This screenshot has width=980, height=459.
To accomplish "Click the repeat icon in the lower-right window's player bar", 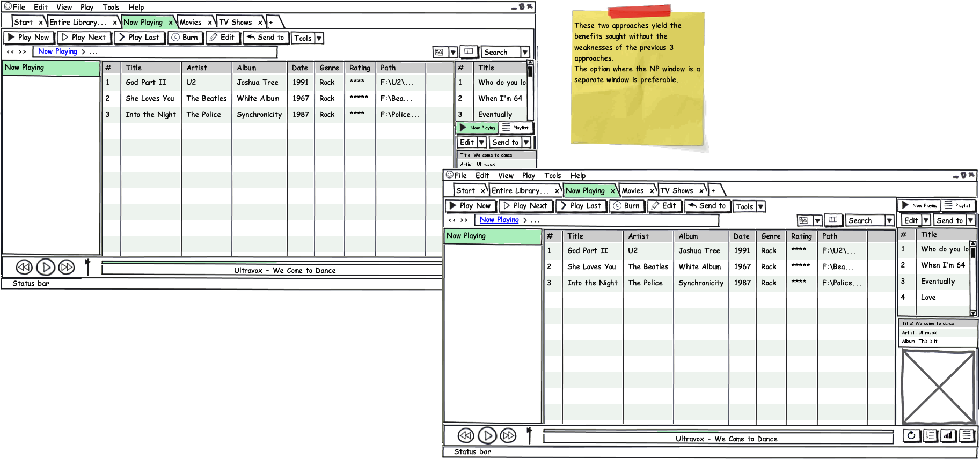I will [911, 435].
